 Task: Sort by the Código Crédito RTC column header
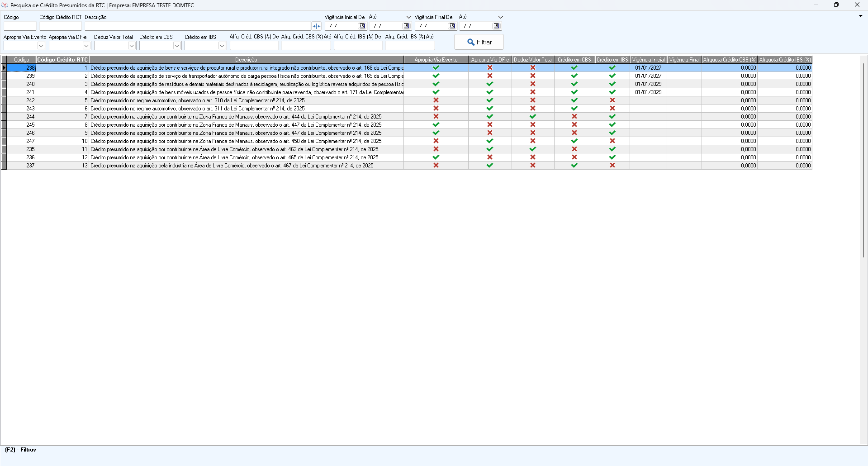coord(62,60)
